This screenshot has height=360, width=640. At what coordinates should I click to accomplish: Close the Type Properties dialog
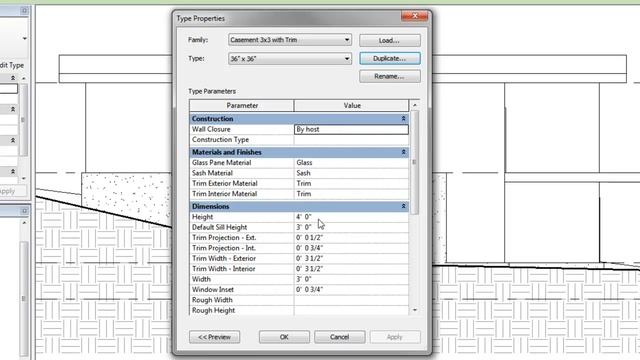click(x=415, y=16)
